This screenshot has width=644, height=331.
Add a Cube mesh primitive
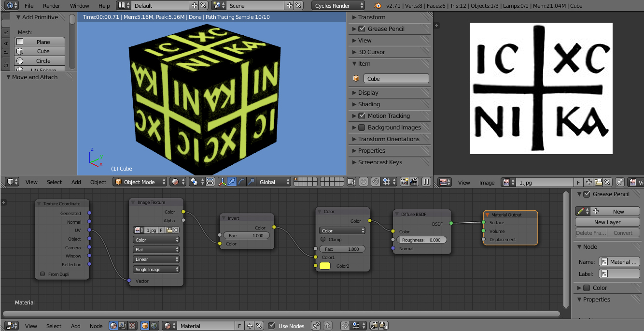tap(43, 51)
